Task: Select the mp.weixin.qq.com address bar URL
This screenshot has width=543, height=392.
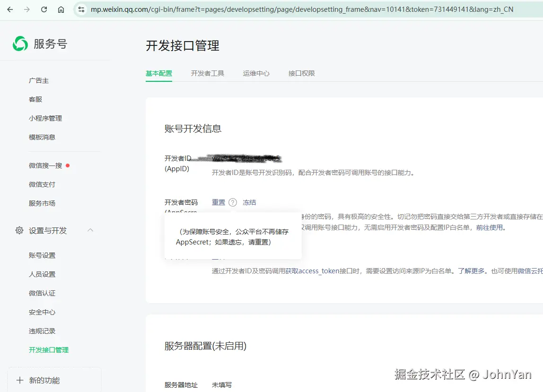Action: click(302, 9)
